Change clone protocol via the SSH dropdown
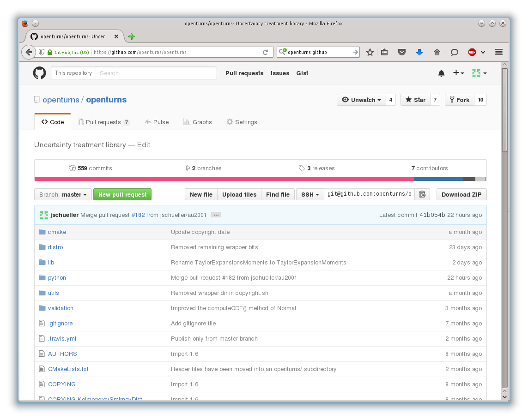 (x=310, y=194)
